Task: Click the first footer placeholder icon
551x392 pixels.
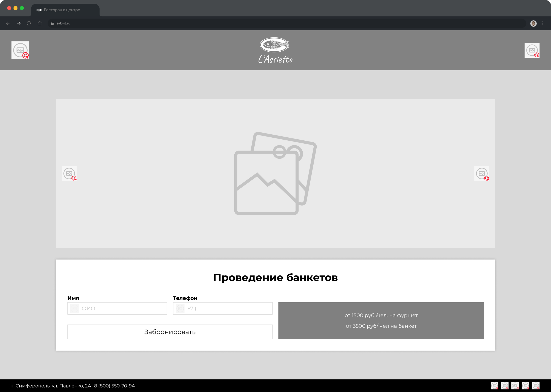Action: 494,386
